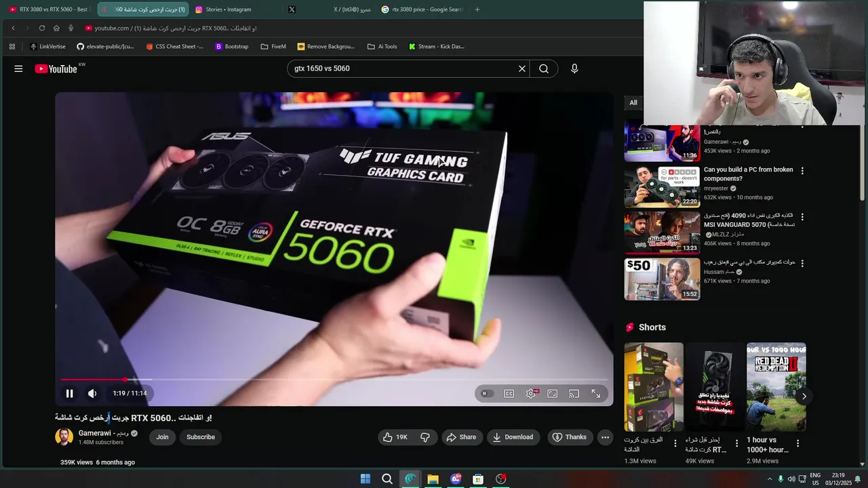This screenshot has width=868, height=488.
Task: Open the LinkVertise bookmark
Action: coord(47,47)
